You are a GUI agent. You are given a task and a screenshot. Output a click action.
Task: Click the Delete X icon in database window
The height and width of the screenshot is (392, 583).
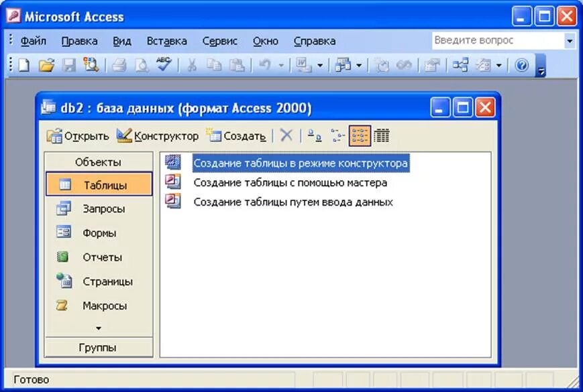tap(286, 135)
